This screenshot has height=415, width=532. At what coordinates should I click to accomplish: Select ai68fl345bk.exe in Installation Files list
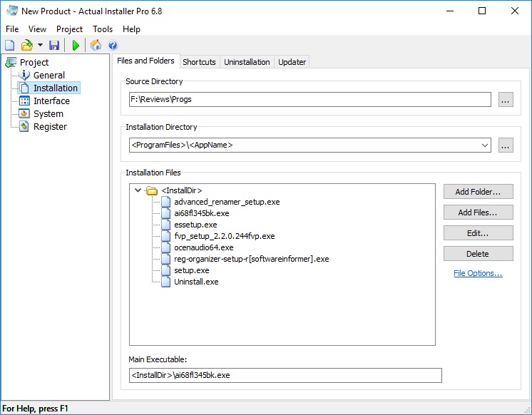(202, 213)
